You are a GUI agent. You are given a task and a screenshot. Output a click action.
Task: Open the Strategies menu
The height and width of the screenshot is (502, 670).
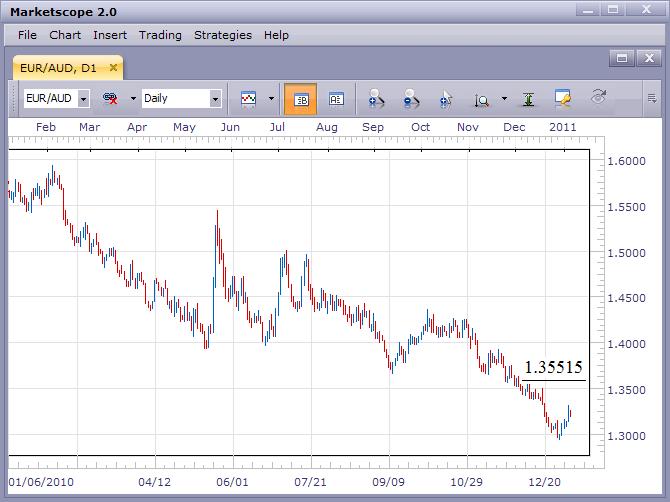(x=223, y=35)
